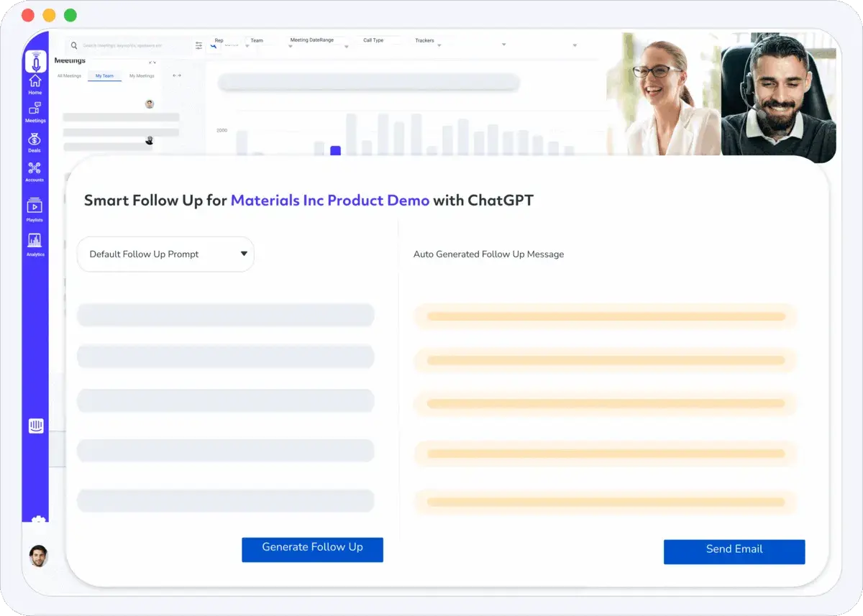Viewport: 863px width, 616px height.
Task: Open the Analytics chart icon
Action: point(35,243)
